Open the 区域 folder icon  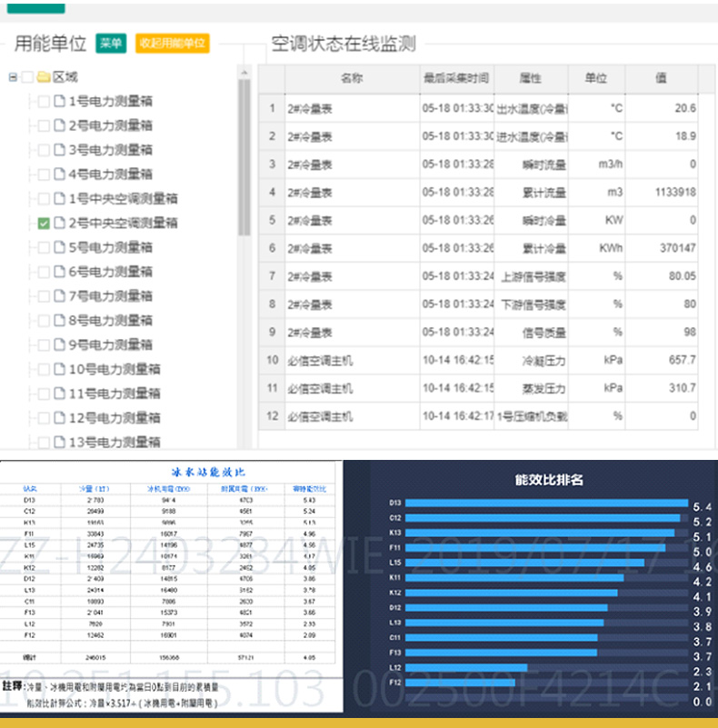(x=44, y=76)
